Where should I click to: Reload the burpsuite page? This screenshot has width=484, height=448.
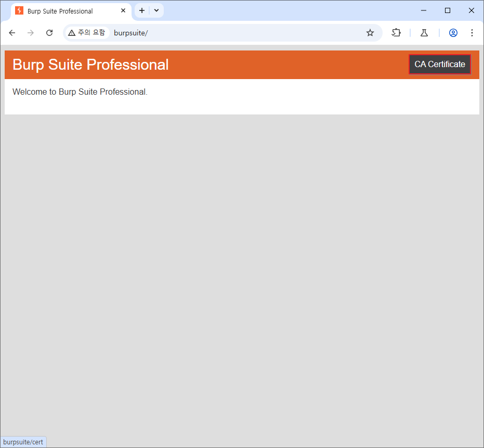[x=49, y=33]
